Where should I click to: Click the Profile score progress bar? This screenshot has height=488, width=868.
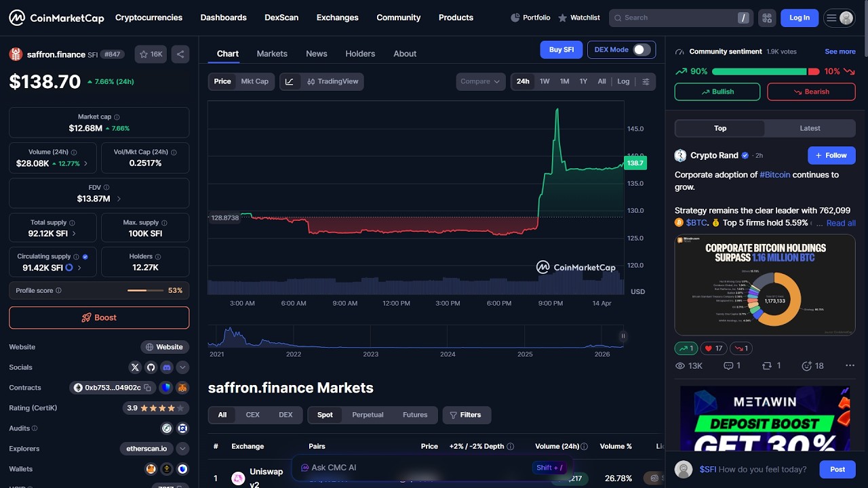(146, 291)
